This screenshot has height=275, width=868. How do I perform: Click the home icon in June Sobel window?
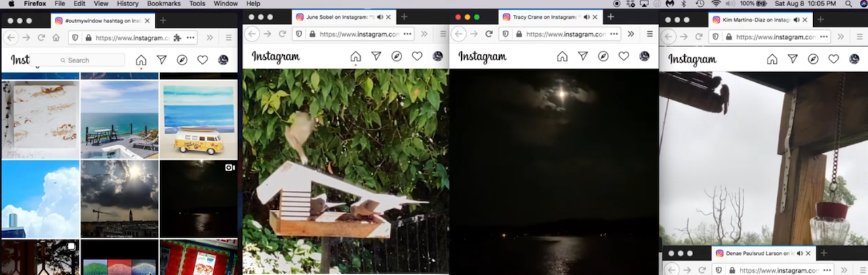pos(355,56)
